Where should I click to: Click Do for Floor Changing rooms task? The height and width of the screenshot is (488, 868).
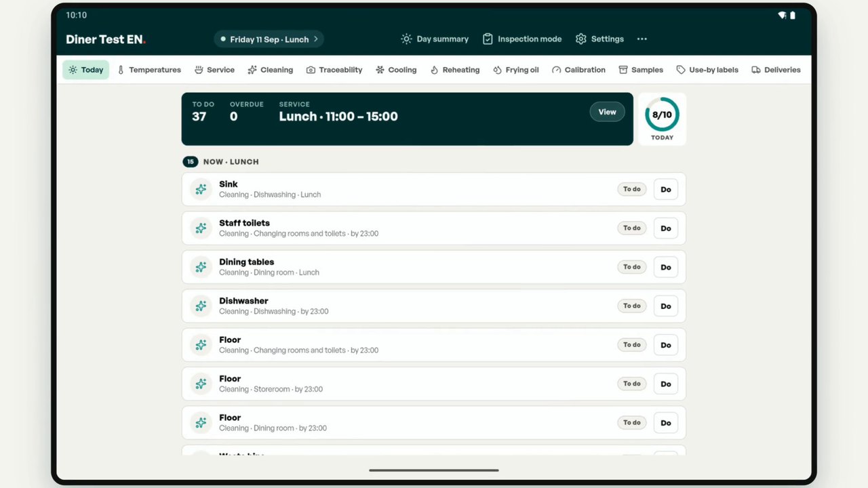(666, 345)
